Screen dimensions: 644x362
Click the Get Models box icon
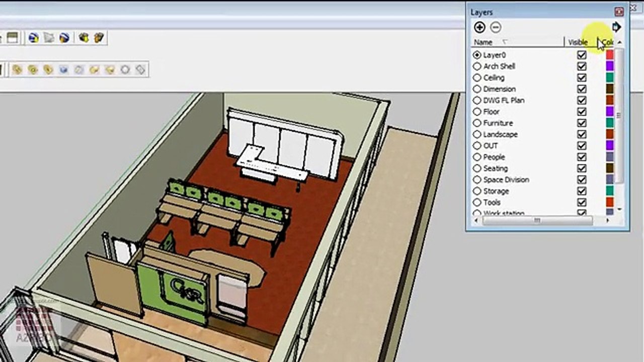84,38
